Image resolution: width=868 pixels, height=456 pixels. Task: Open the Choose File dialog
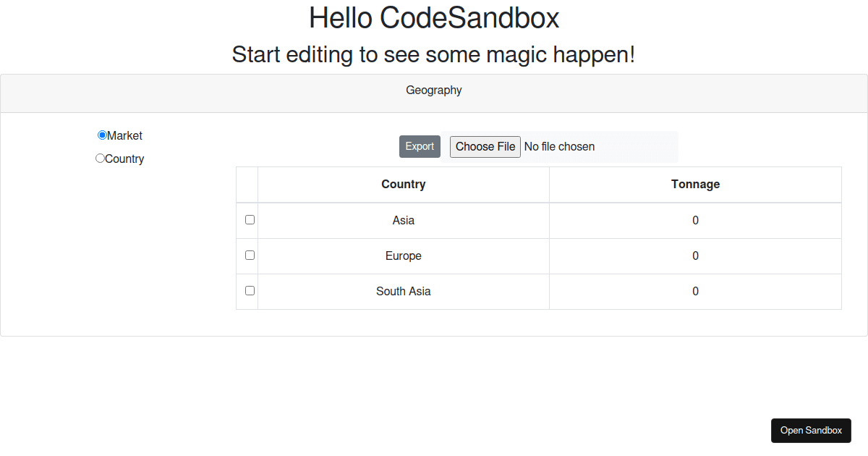[x=485, y=146]
